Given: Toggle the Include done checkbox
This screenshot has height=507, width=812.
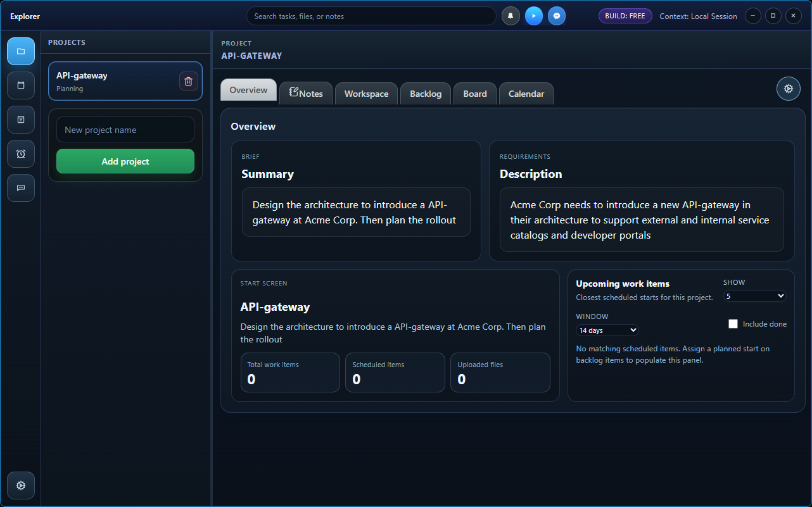Looking at the screenshot, I should (733, 324).
